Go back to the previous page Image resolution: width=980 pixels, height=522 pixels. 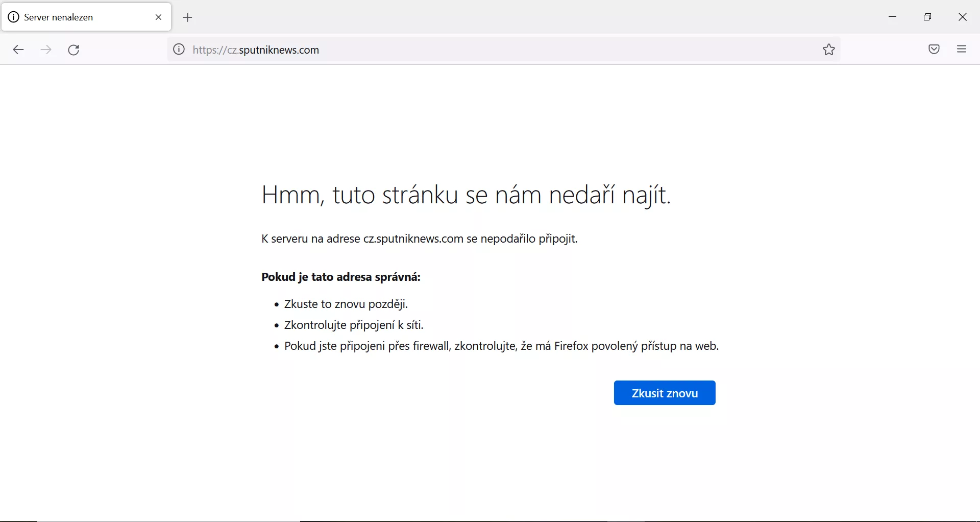(18, 50)
